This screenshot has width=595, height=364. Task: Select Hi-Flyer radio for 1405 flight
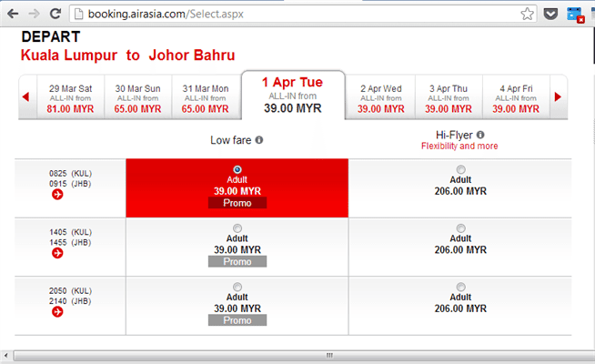coord(460,228)
